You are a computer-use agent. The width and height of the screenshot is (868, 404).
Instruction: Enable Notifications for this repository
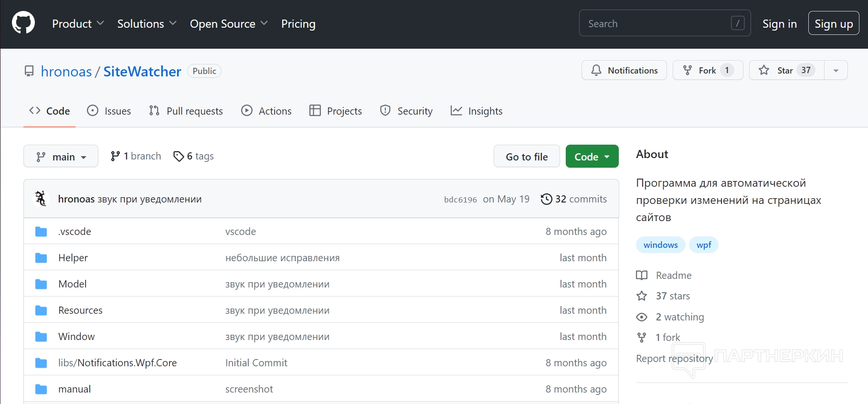pyautogui.click(x=624, y=71)
